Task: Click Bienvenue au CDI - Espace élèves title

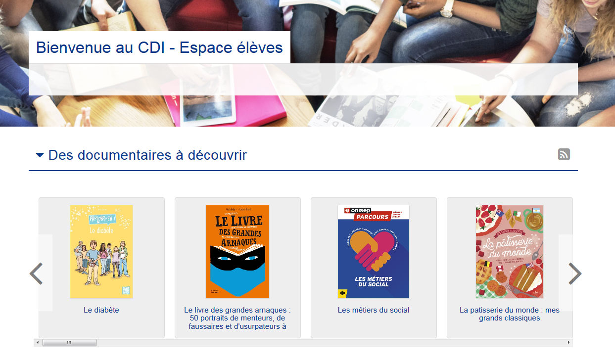Action: [x=159, y=47]
